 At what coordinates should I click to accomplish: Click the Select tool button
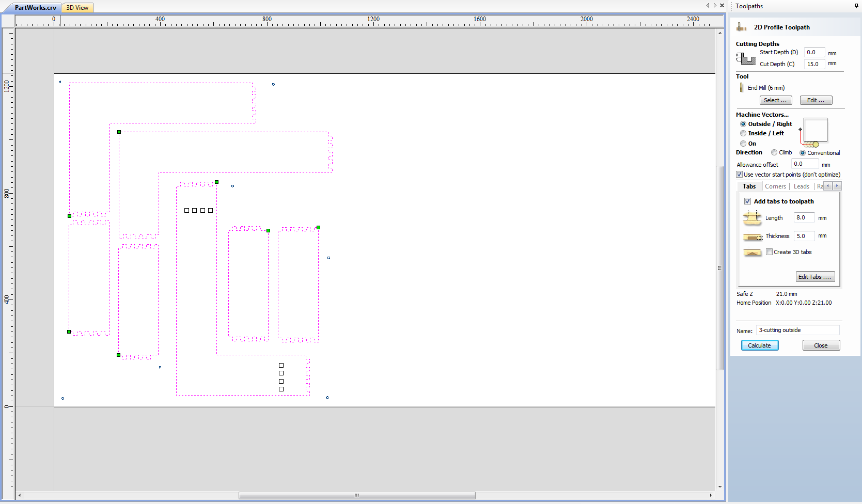coord(776,100)
